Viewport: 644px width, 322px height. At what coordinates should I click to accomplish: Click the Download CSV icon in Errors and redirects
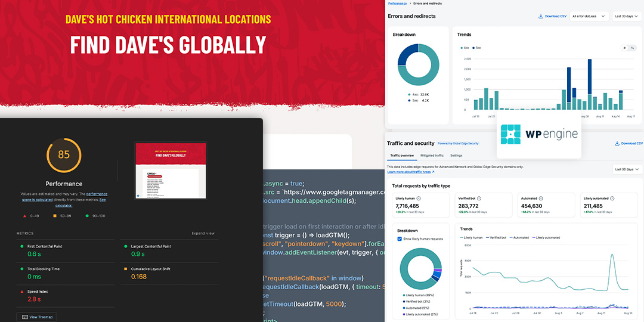540,17
